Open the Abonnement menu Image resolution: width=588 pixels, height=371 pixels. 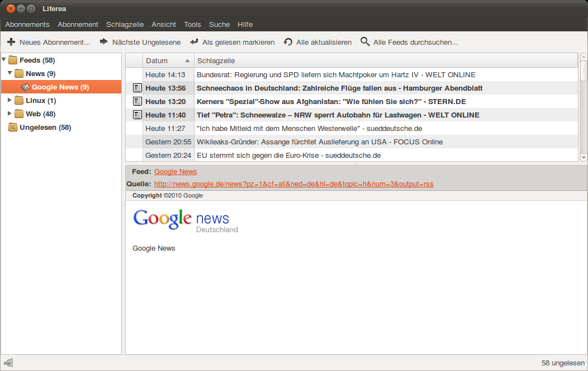pos(78,25)
